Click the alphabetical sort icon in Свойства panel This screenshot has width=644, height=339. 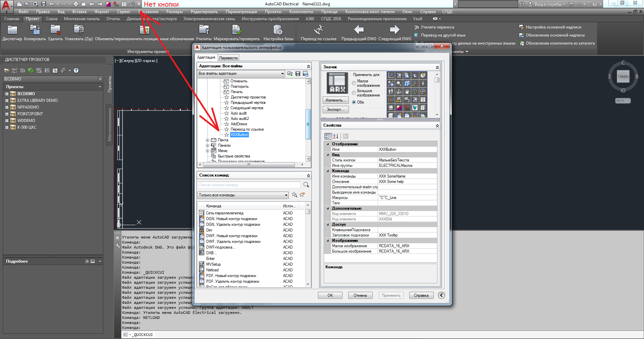coord(336,136)
